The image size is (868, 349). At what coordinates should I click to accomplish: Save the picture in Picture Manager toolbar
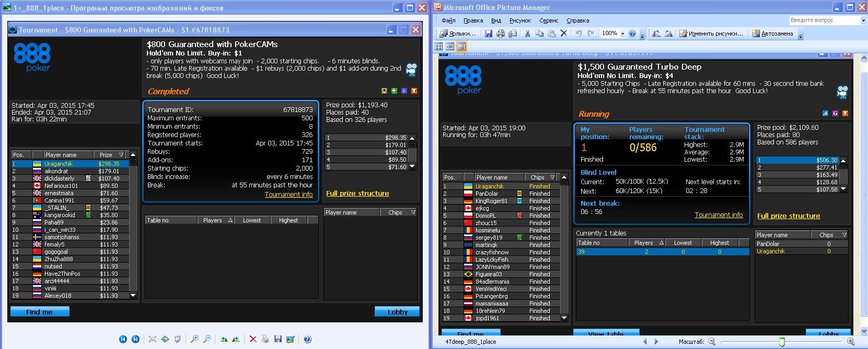(x=489, y=33)
